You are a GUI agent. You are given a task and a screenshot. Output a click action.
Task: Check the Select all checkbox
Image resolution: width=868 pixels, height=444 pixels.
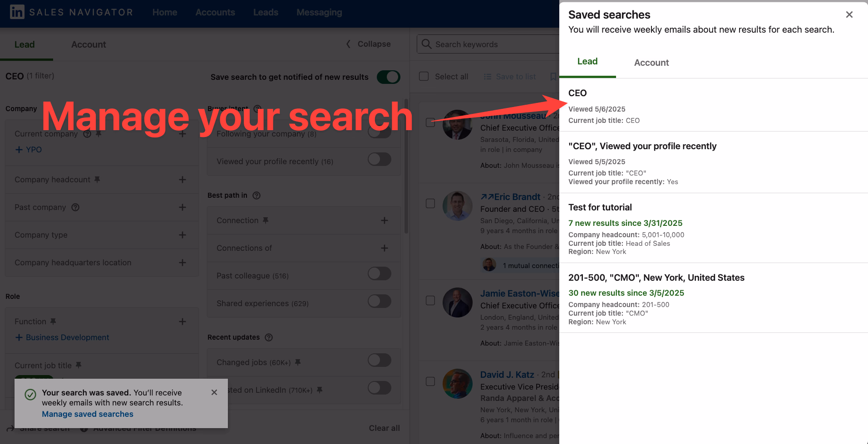point(424,76)
